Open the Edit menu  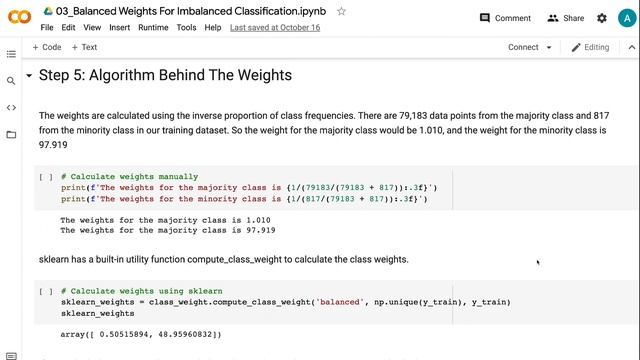pos(68,27)
